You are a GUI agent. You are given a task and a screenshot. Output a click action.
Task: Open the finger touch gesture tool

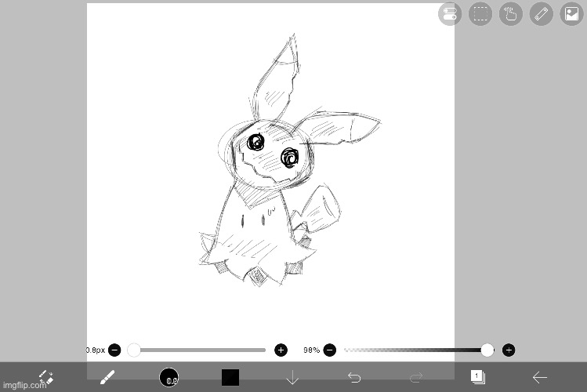[511, 14]
